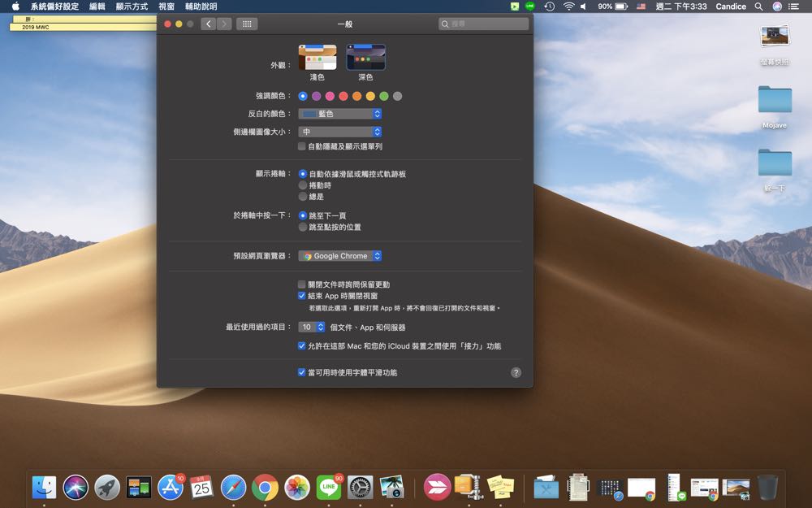Expand the 側邊欄圖像大小 dropdown
This screenshot has height=508, width=812.
[x=339, y=132]
